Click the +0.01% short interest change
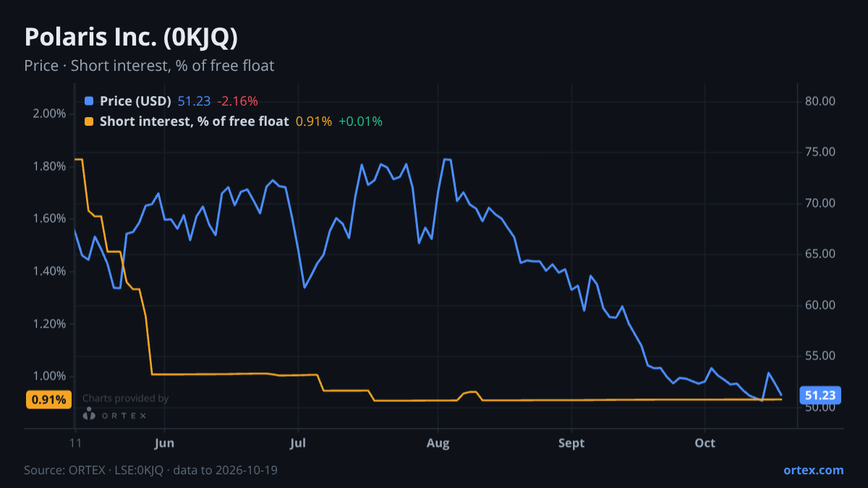 [x=360, y=121]
